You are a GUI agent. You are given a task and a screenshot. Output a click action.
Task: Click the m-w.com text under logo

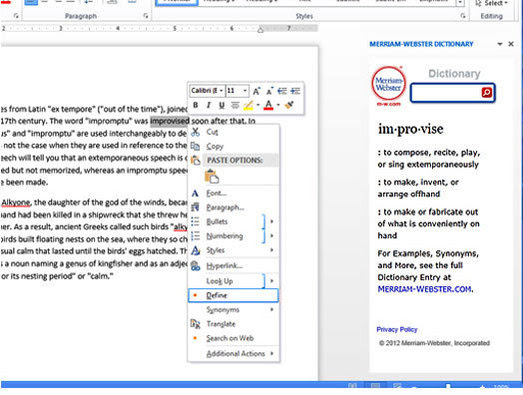389,104
